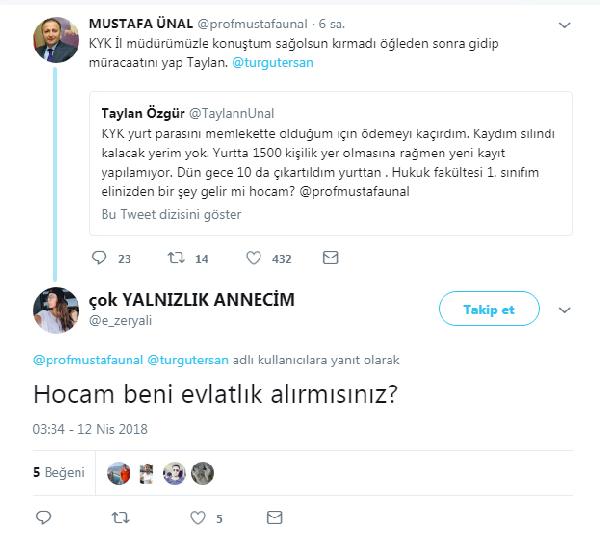Reply to Mustafa Ünal's tweet
The width and height of the screenshot is (600, 543).
coord(98,258)
